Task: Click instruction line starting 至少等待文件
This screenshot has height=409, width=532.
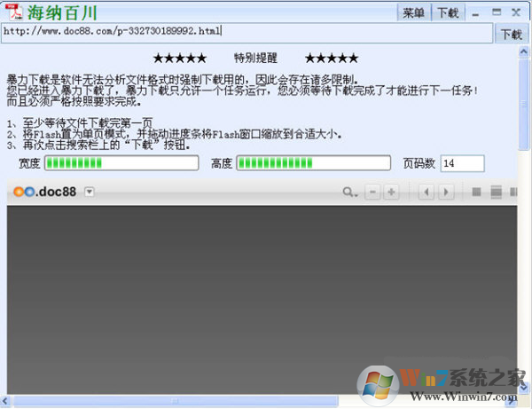Action: pos(80,122)
